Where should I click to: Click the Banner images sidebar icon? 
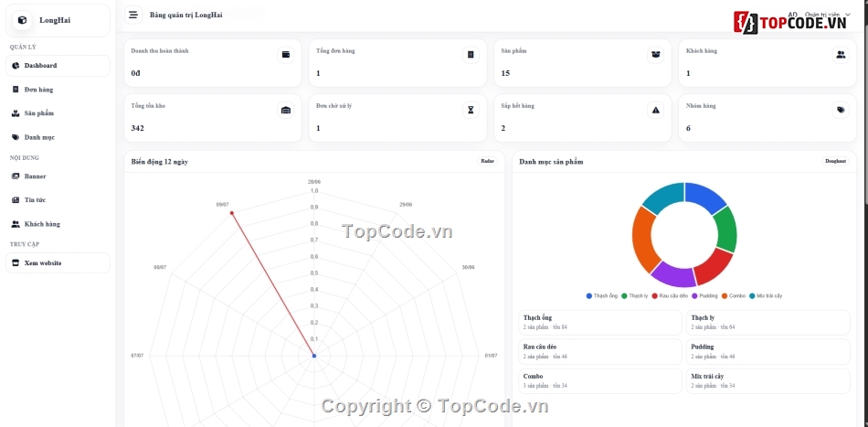[x=16, y=176]
